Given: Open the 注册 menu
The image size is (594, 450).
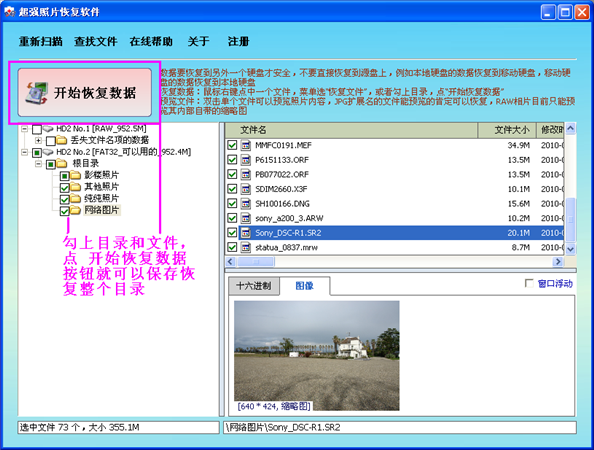Looking at the screenshot, I should click(239, 41).
